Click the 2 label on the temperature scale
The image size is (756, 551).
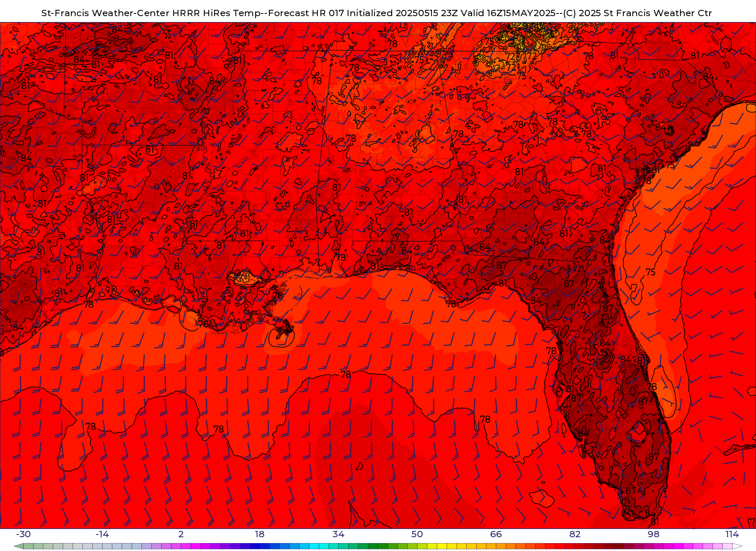pos(181,534)
